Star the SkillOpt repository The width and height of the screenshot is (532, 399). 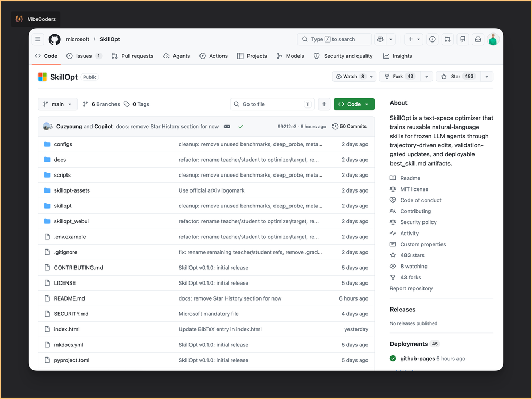coord(459,76)
